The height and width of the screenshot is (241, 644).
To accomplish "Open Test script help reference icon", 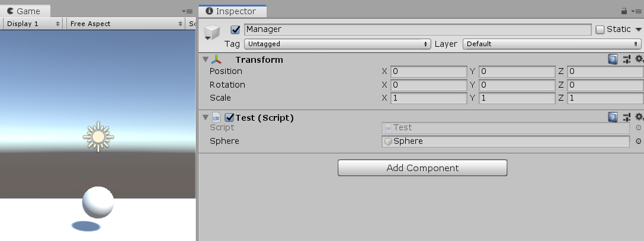I will point(613,117).
